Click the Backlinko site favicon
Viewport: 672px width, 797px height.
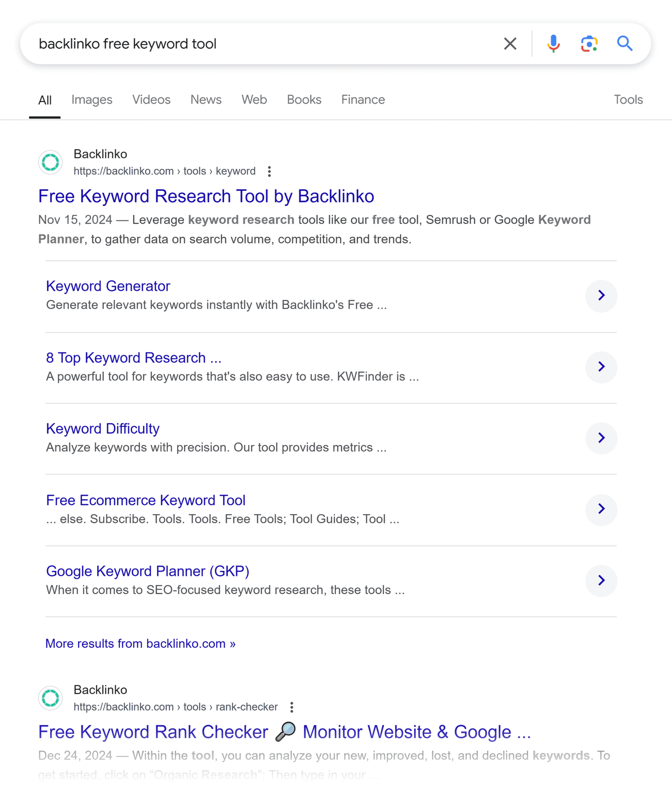[50, 162]
